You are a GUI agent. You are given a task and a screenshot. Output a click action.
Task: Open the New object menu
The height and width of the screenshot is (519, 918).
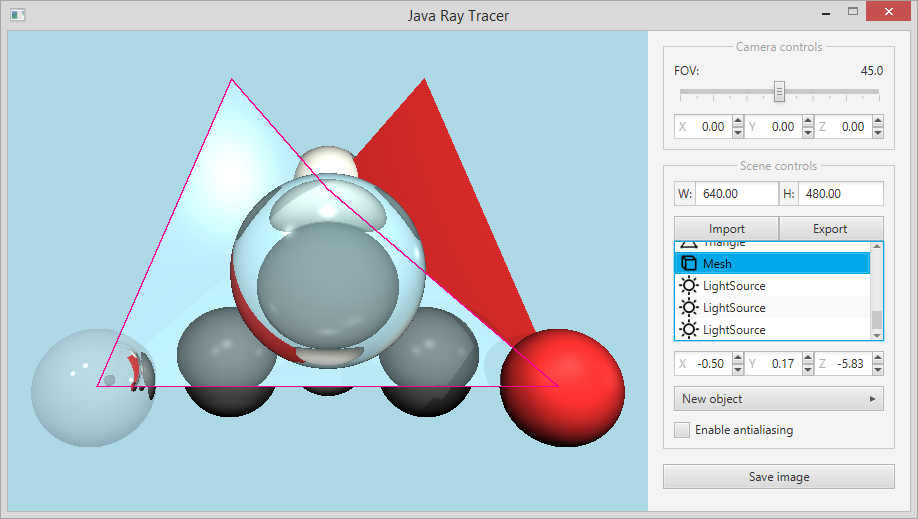779,399
